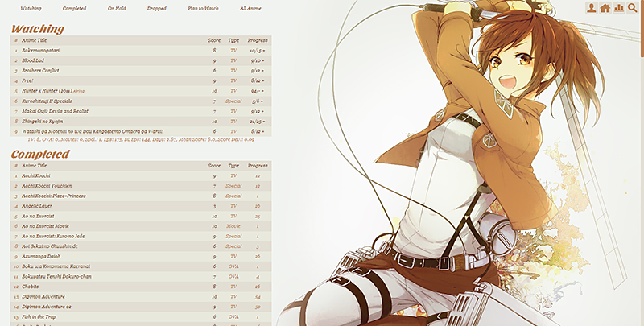
Task: View the All Anime tab
Action: [x=250, y=9]
